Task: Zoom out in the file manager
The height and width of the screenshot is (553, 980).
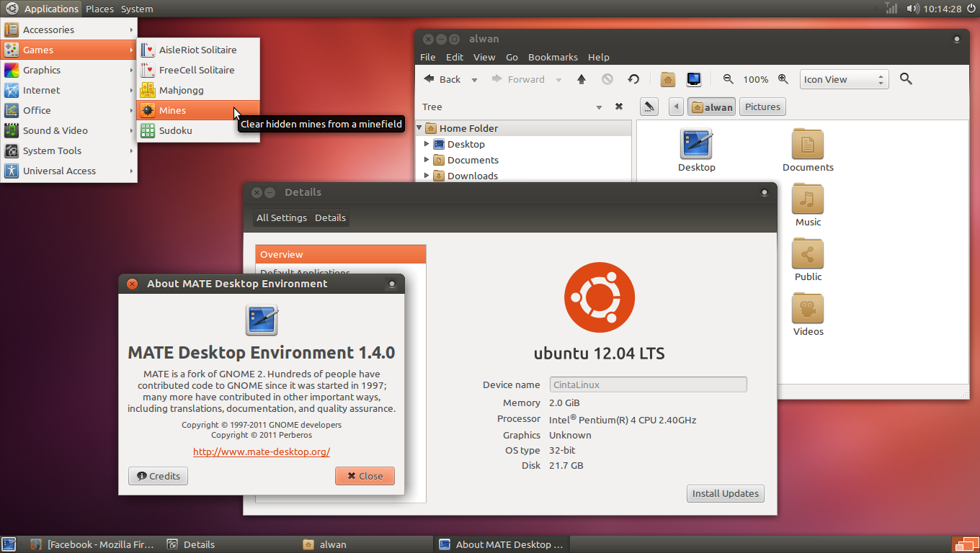Action: coord(729,79)
